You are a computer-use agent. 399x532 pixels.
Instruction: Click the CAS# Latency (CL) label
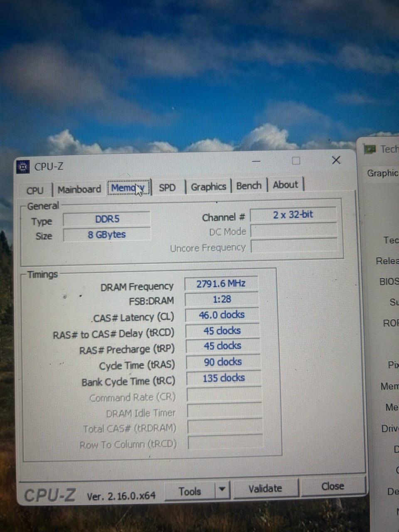(133, 318)
